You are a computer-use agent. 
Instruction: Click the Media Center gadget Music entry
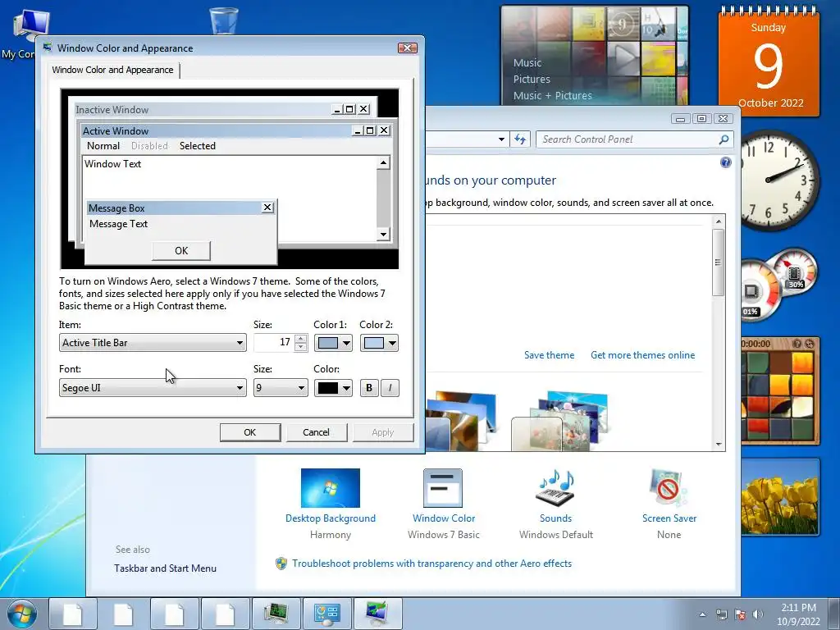527,62
